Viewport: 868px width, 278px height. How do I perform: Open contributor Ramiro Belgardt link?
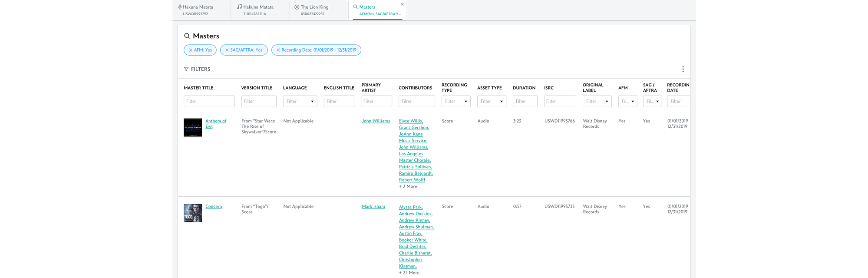(416, 173)
